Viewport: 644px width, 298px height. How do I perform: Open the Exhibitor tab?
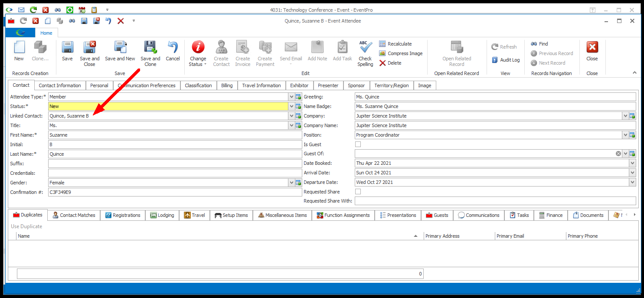pos(299,85)
